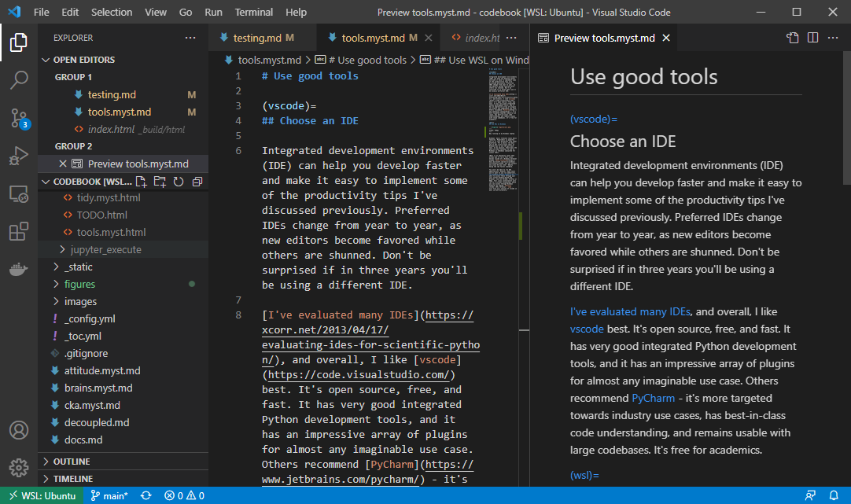Place cursor on line 4 heading text

310,120
